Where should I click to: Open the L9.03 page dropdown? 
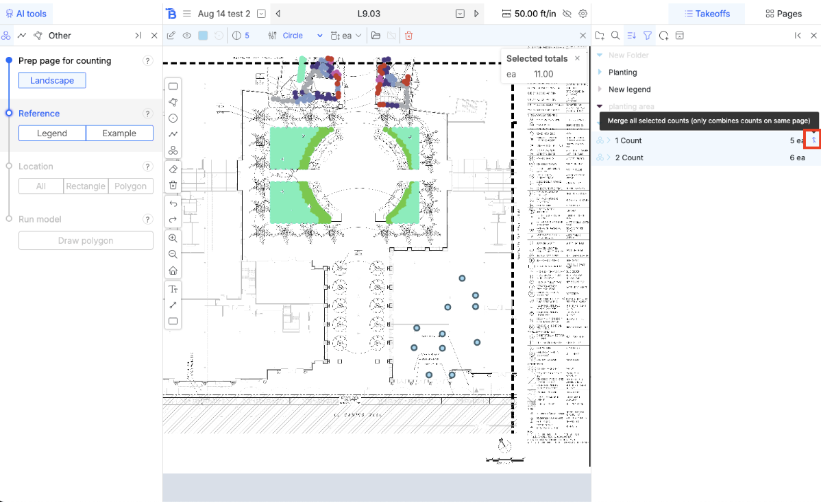click(460, 14)
